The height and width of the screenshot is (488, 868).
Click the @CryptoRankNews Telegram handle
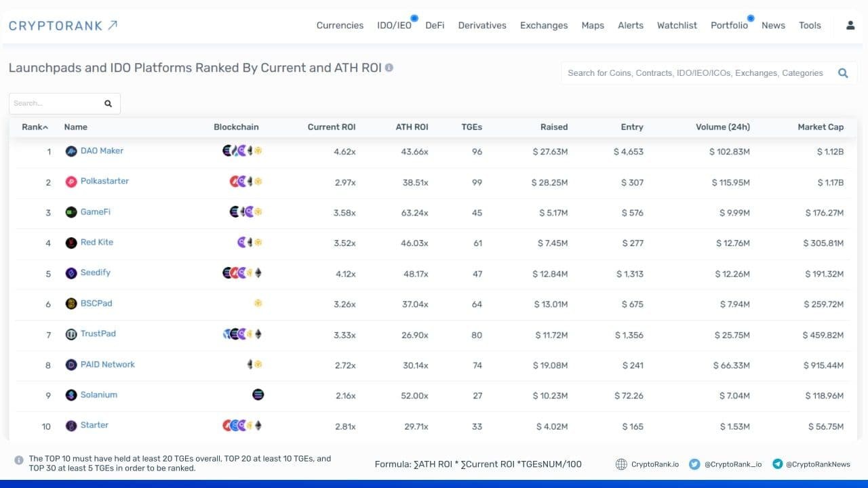pos(818,464)
